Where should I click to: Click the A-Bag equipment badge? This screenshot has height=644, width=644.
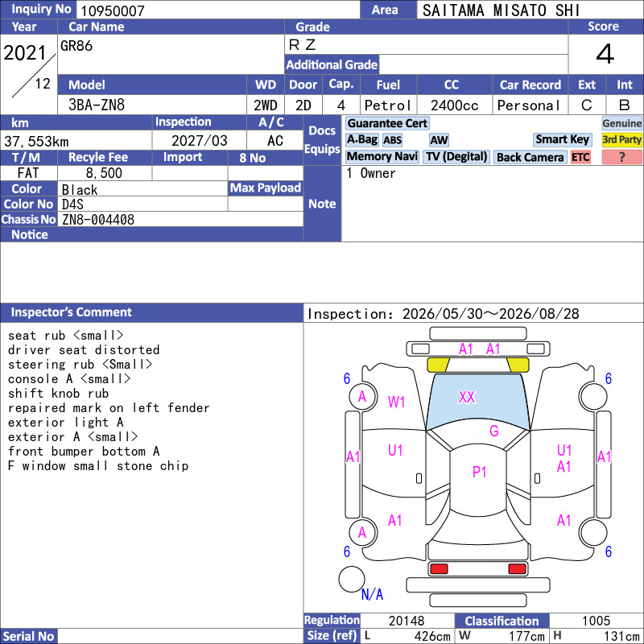tap(361, 140)
